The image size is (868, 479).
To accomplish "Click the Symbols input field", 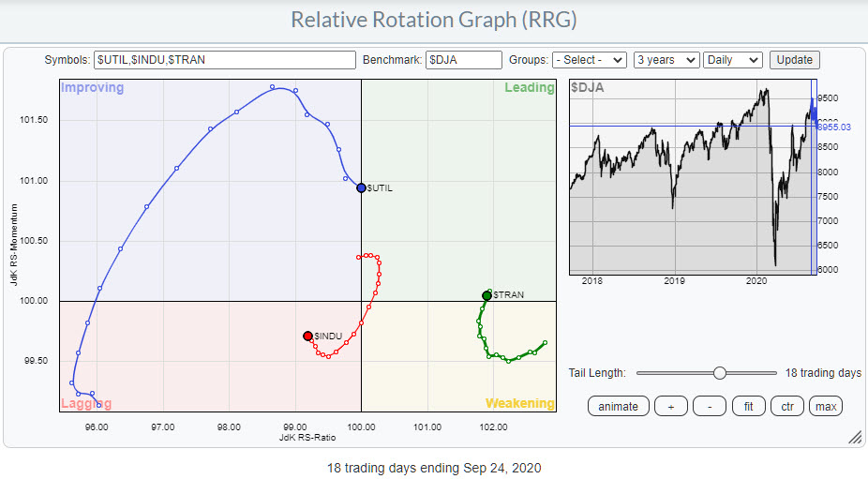I will (225, 60).
